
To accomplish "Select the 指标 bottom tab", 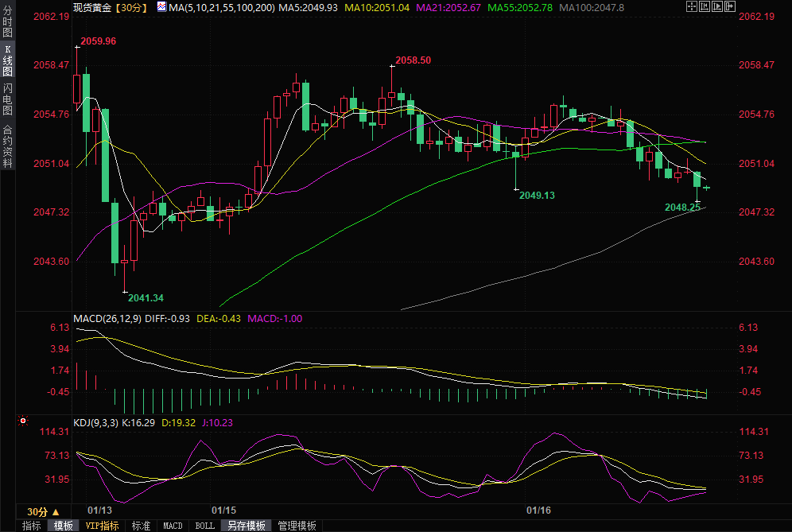I will coord(31,526).
